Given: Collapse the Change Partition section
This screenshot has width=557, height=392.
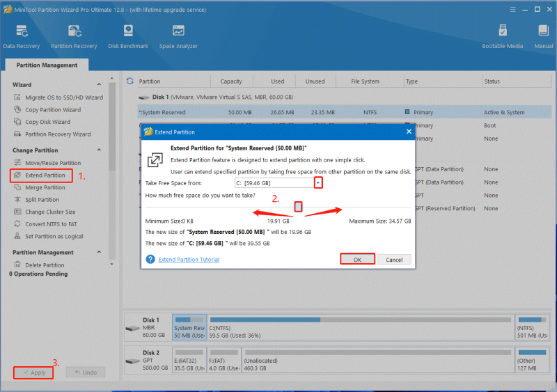Looking at the screenshot, I should [99, 150].
